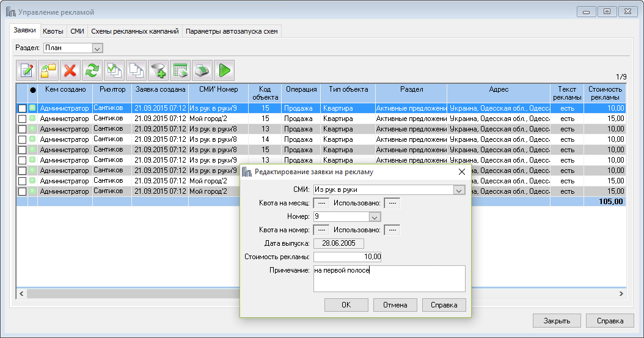Delete request using the red X icon
This screenshot has height=338, width=644.
[70, 70]
